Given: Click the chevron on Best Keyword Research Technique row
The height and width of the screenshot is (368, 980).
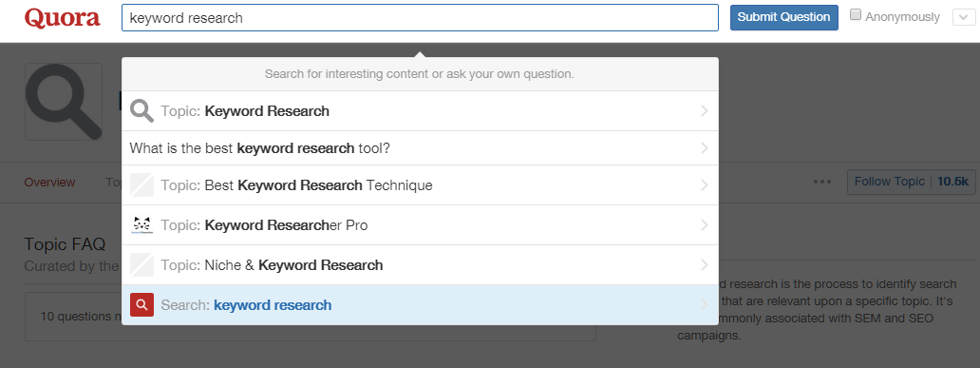Looking at the screenshot, I should pos(705,185).
